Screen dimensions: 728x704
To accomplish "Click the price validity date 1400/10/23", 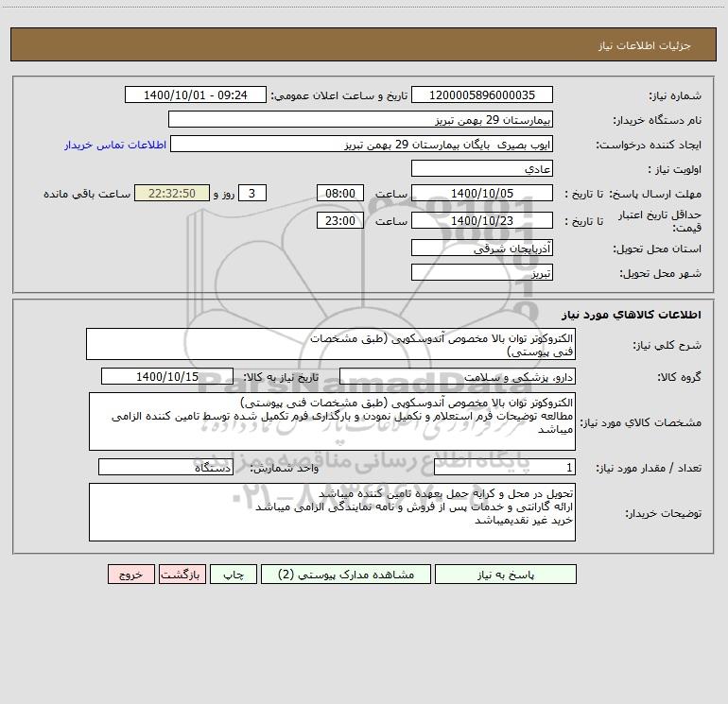I will click(482, 220).
